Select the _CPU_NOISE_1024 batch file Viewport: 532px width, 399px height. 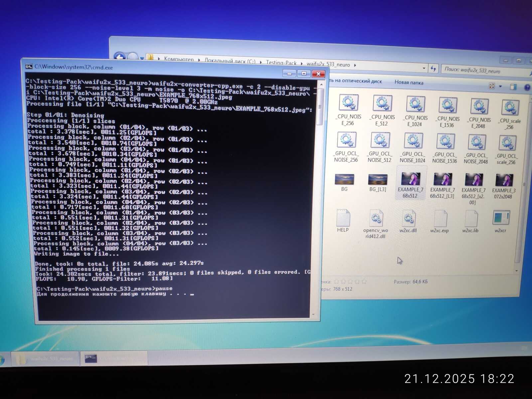(x=415, y=111)
